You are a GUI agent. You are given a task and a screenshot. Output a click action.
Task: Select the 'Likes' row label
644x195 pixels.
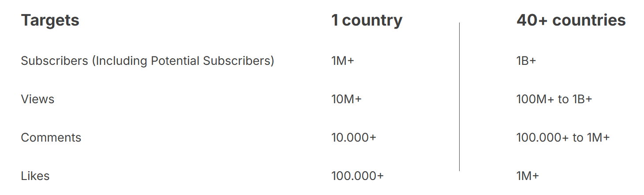pyautogui.click(x=35, y=176)
